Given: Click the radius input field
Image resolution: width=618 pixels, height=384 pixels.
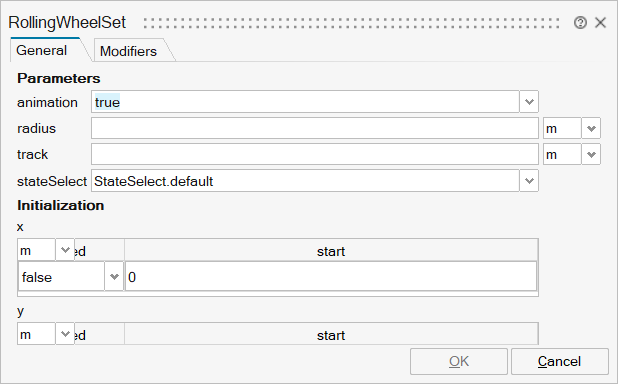Looking at the screenshot, I should pyautogui.click(x=315, y=128).
